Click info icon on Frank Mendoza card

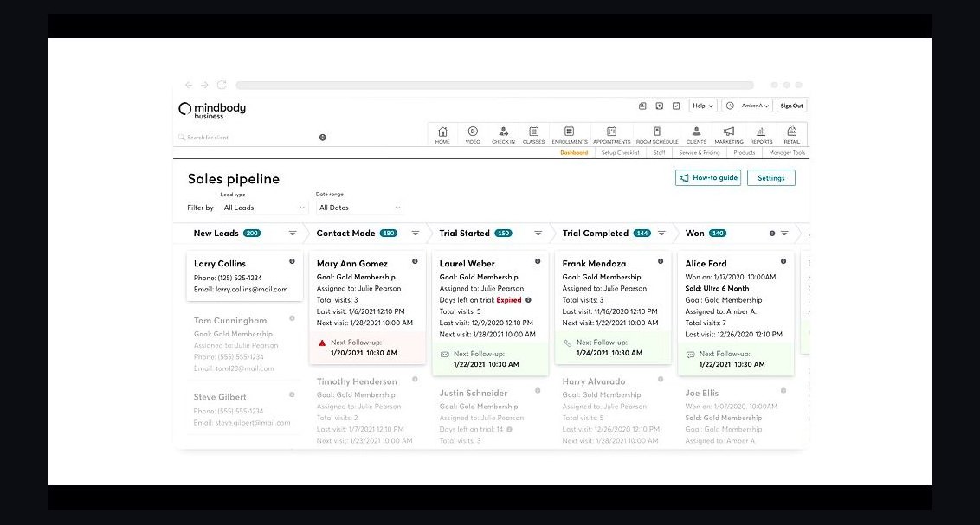(x=661, y=261)
